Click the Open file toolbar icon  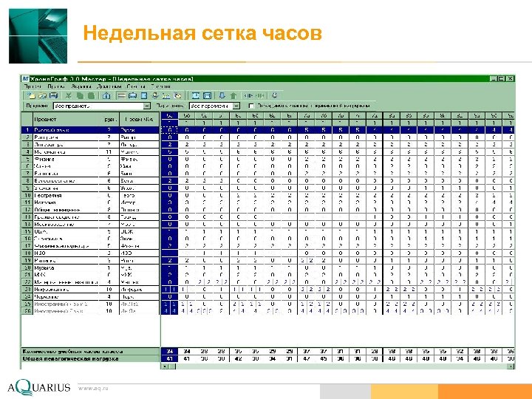coord(42,95)
